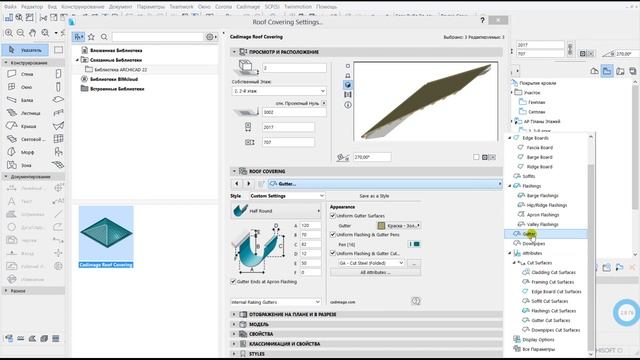Open the Teamwork menu
The height and width of the screenshot is (360, 640).
click(x=181, y=7)
